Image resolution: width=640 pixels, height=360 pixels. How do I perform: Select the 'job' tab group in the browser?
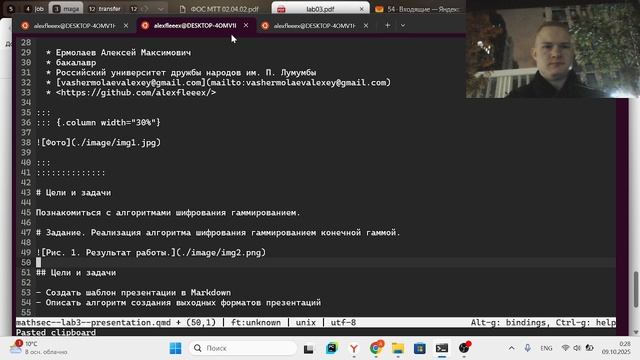35,9
